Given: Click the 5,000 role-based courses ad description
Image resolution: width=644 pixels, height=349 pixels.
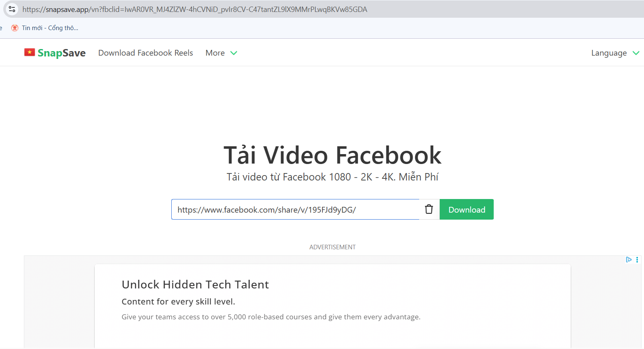Looking at the screenshot, I should pyautogui.click(x=271, y=317).
